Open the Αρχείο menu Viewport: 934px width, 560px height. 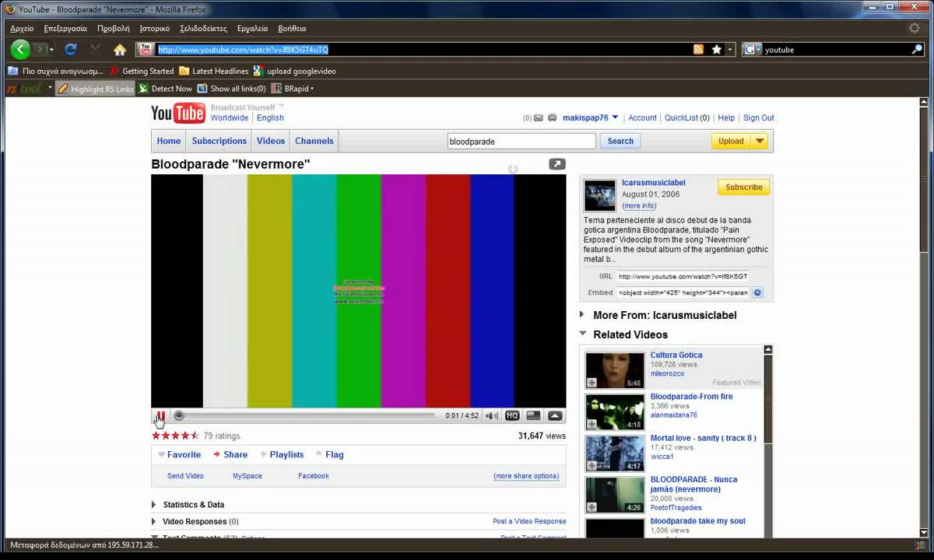point(22,28)
